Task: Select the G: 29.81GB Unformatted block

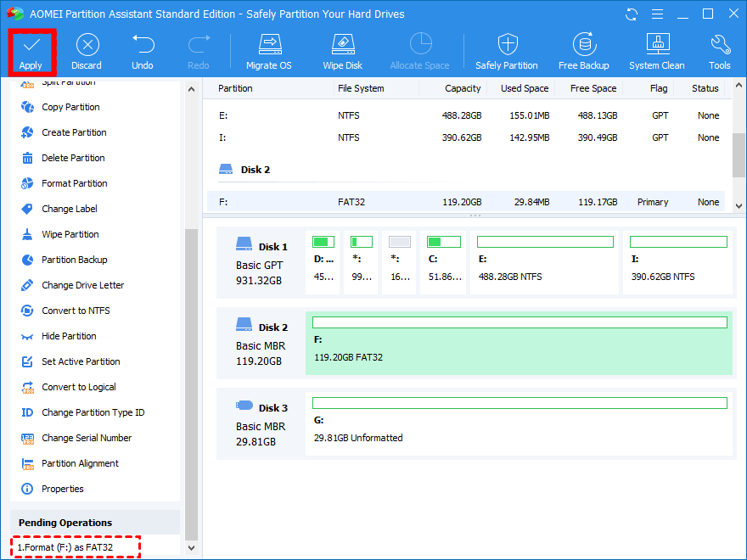Action: tap(519, 423)
